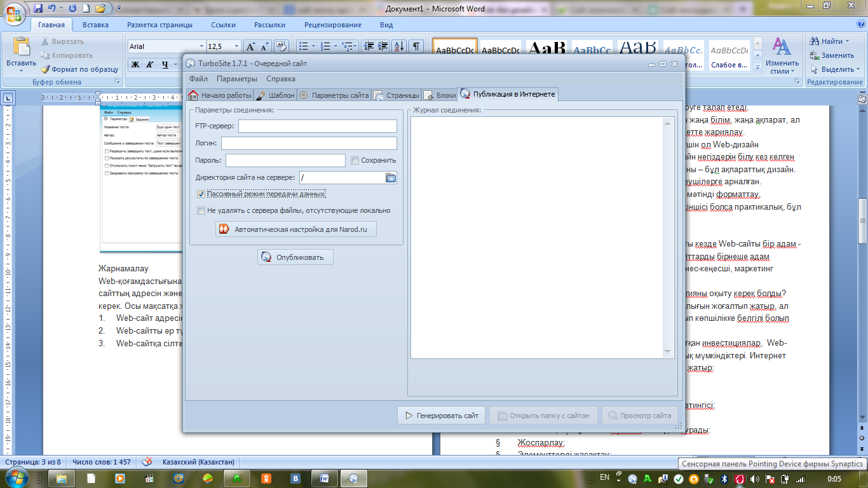This screenshot has height=488, width=868.
Task: Click the Вставить paste icon
Action: coord(21,47)
